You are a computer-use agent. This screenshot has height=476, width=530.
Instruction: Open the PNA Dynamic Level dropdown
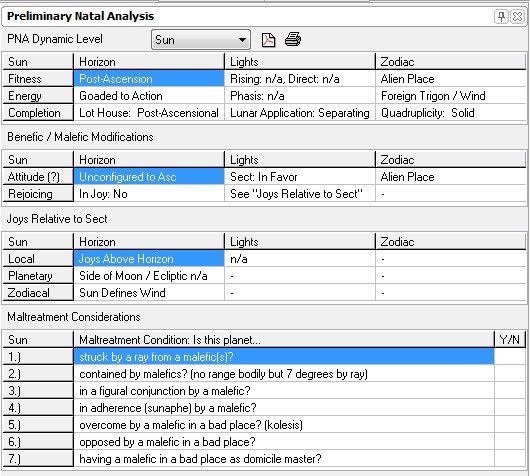pos(201,40)
